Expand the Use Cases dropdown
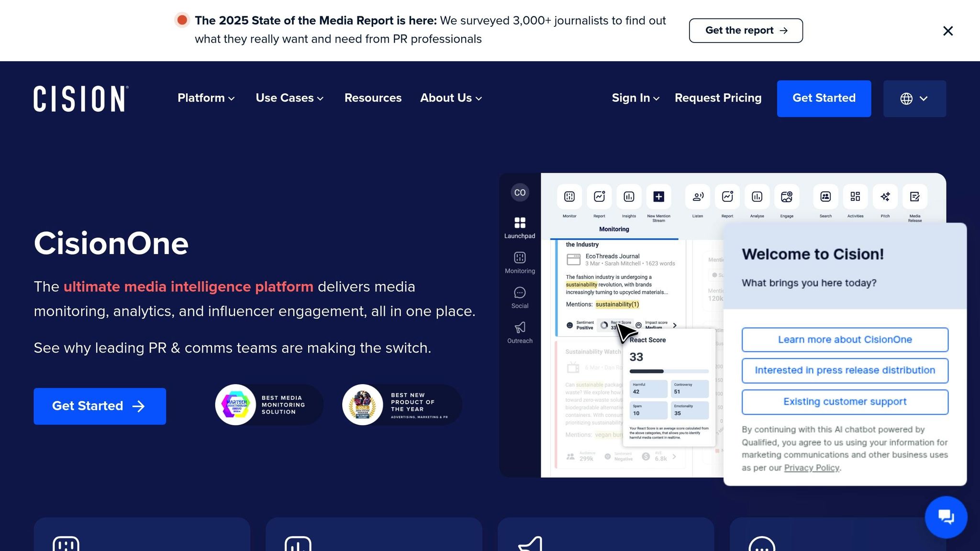Viewport: 980px width, 551px height. (290, 98)
